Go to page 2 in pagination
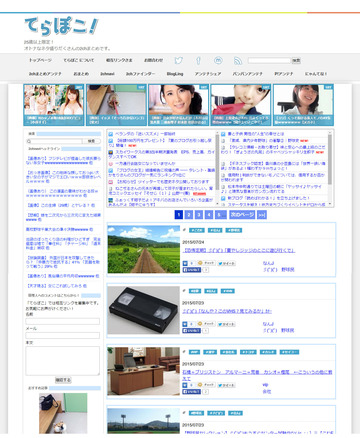The height and width of the screenshot is (438, 360). 189,215
